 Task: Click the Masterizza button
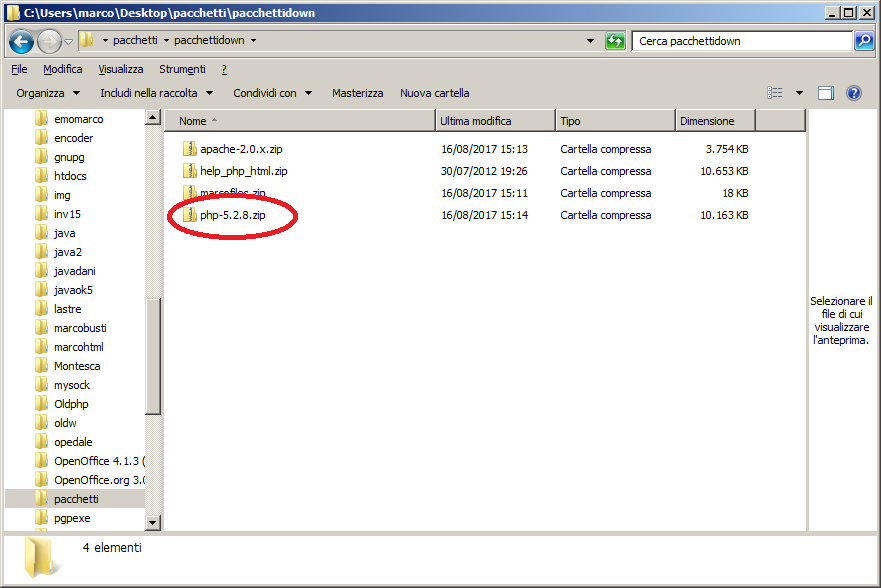click(x=357, y=93)
